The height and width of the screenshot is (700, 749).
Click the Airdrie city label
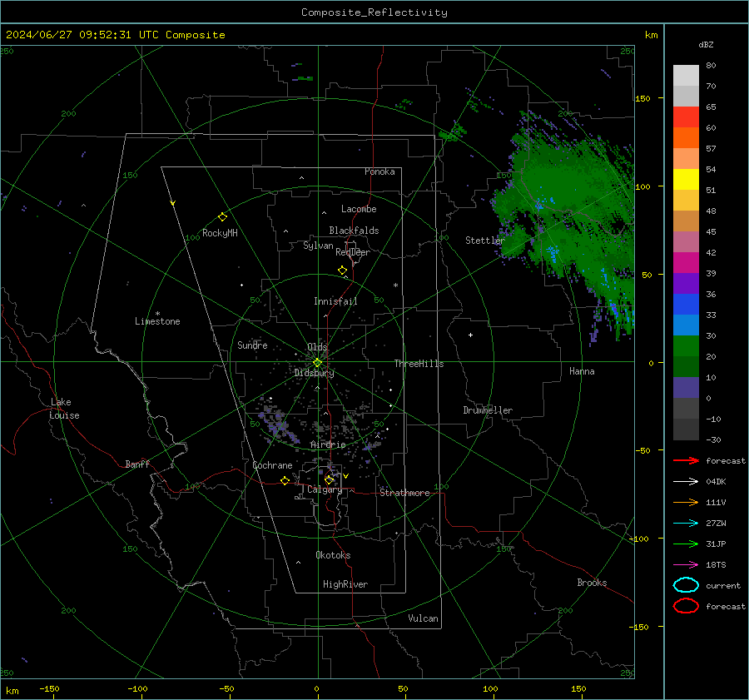pos(328,444)
